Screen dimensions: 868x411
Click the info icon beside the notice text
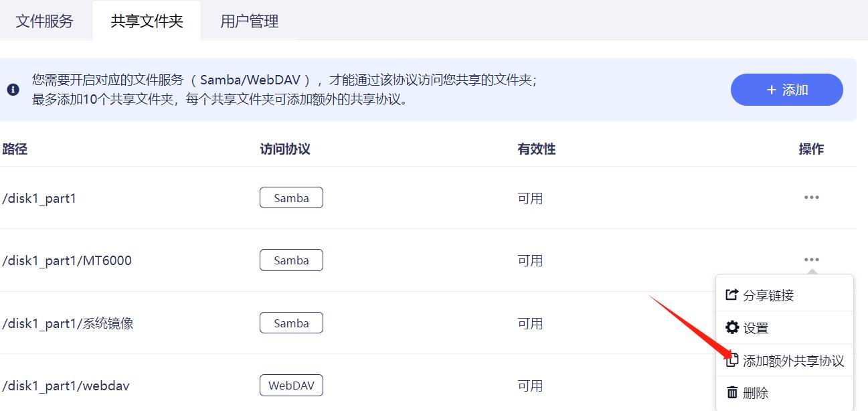coord(13,89)
